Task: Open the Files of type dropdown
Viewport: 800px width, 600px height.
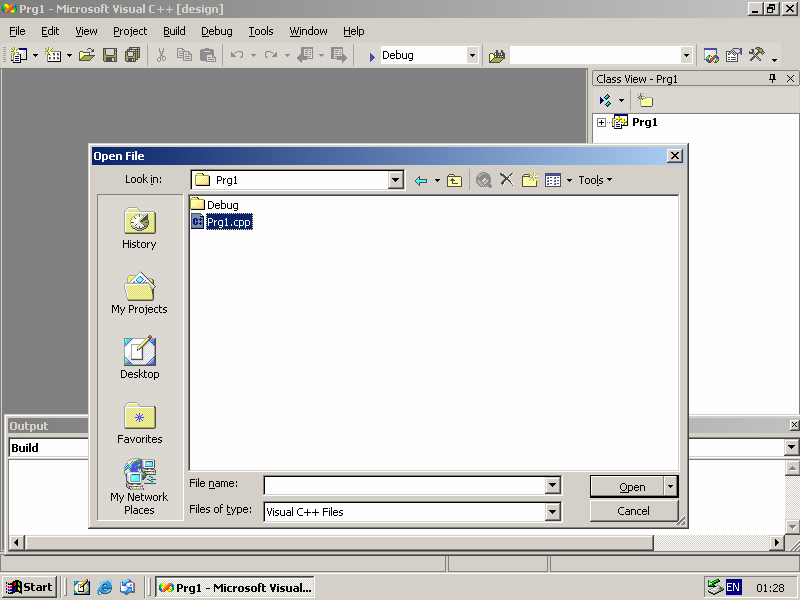Action: (553, 512)
